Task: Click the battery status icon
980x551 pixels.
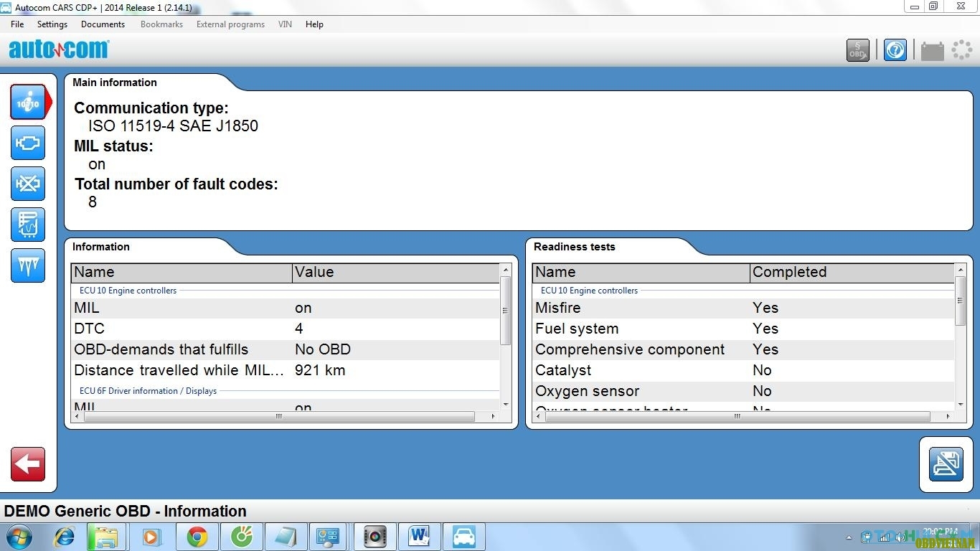Action: (933, 50)
